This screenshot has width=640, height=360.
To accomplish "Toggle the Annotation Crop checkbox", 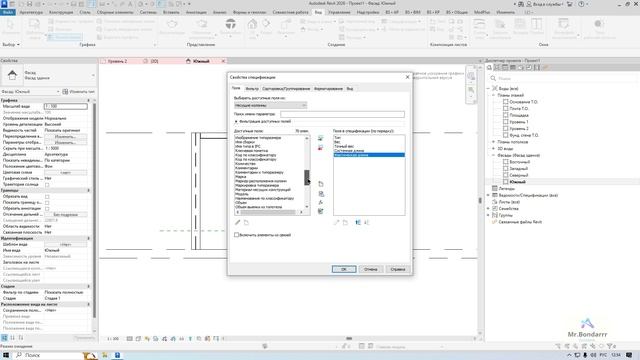I will point(47,209).
